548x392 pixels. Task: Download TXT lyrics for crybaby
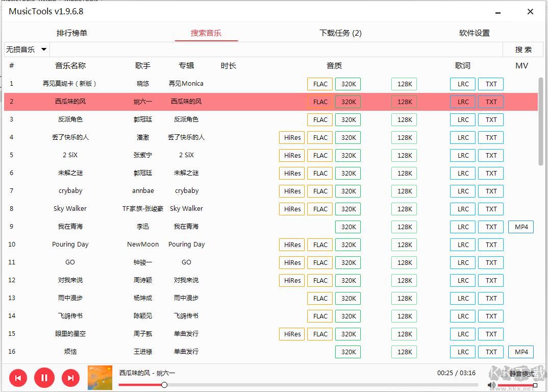[x=490, y=191]
